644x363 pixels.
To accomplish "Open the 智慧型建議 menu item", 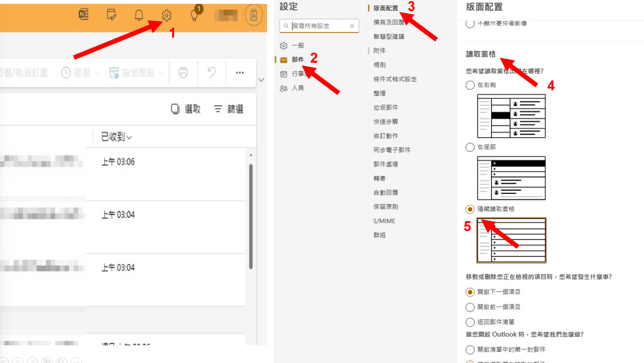I will click(x=389, y=37).
